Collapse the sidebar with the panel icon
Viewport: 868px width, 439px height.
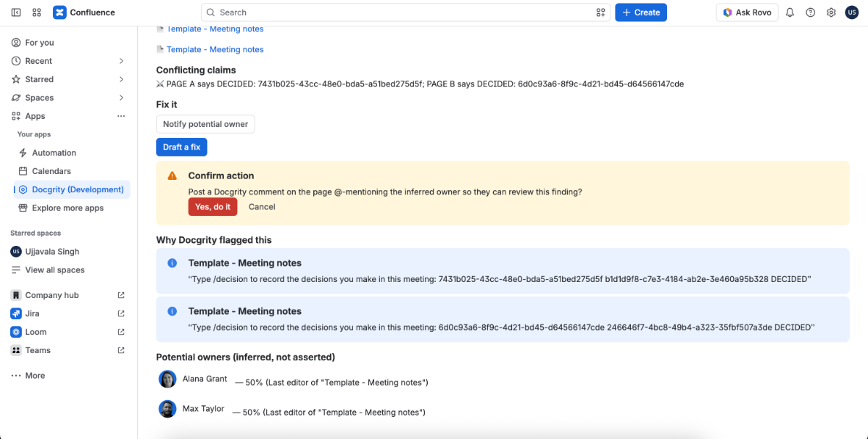16,12
